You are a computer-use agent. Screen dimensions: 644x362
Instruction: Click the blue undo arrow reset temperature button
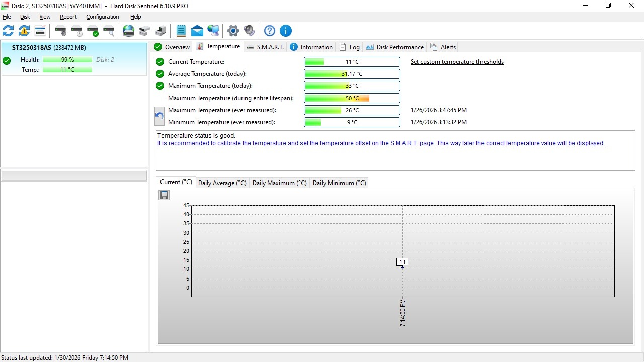tap(159, 116)
